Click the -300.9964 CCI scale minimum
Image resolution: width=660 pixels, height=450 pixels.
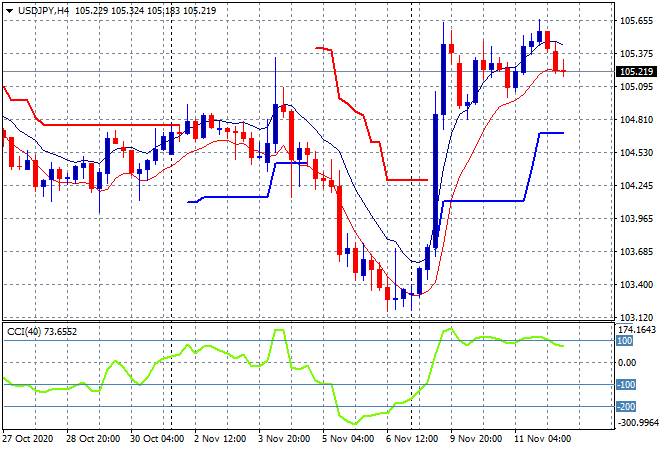point(637,423)
